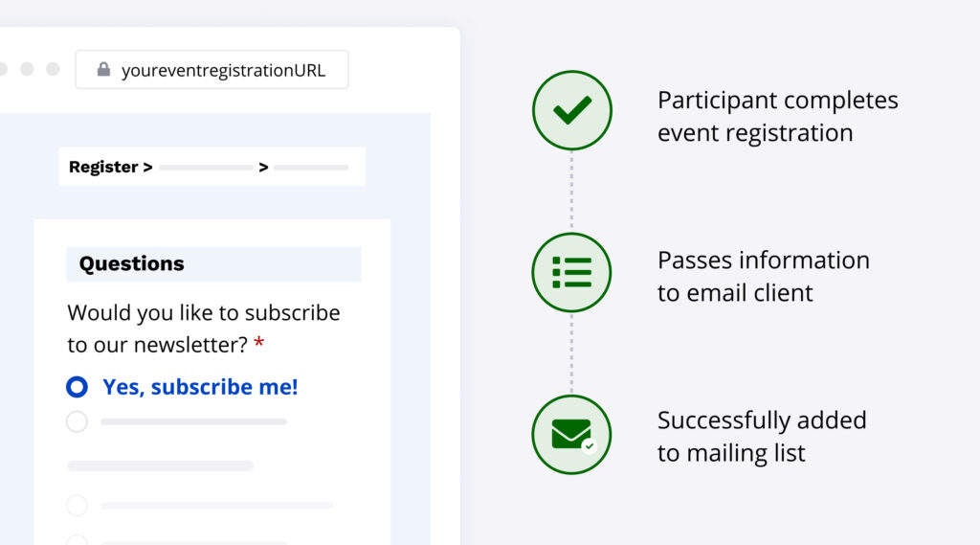Click the rightmost gray browser window dot
The image size is (980, 545).
point(53,69)
